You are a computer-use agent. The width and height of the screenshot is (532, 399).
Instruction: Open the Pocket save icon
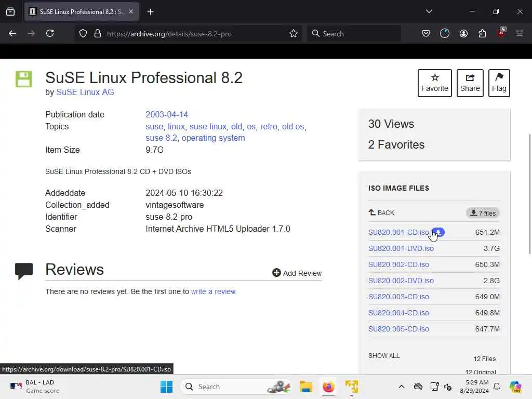point(426,34)
